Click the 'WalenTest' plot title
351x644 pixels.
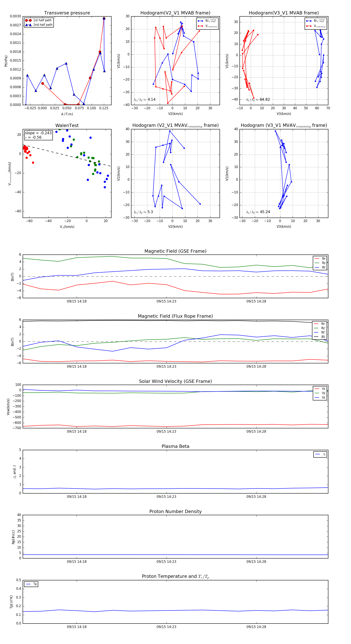pyautogui.click(x=67, y=125)
